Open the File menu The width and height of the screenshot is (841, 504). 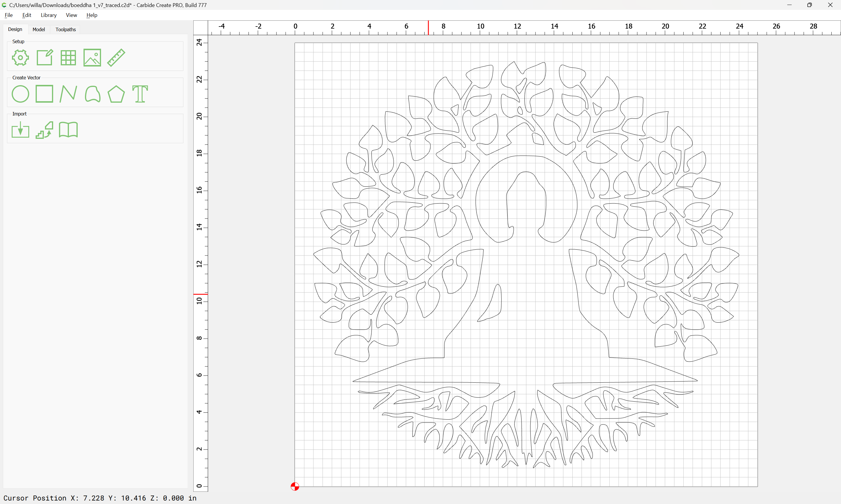[x=8, y=15]
